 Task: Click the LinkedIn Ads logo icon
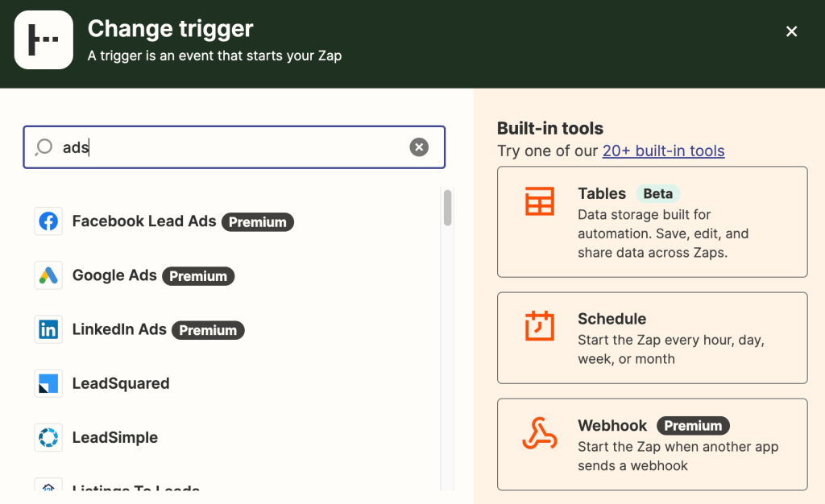point(48,329)
